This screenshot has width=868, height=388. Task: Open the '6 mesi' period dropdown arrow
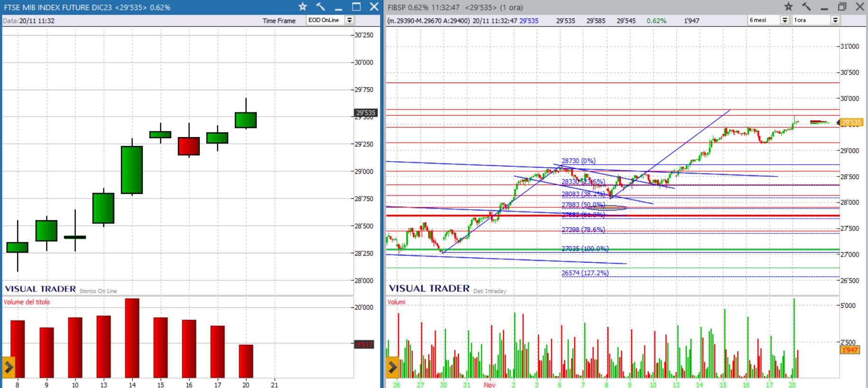pos(785,20)
